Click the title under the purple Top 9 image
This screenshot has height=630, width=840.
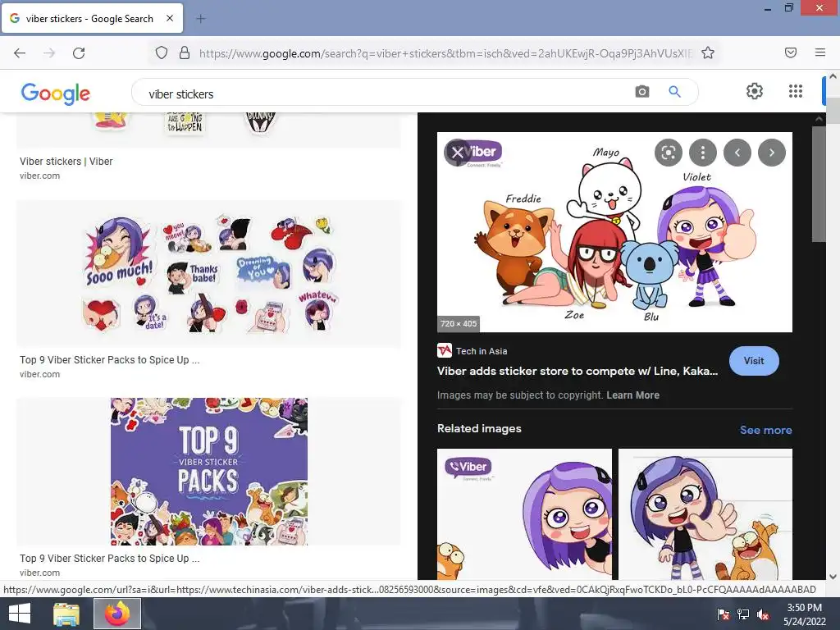(x=110, y=558)
